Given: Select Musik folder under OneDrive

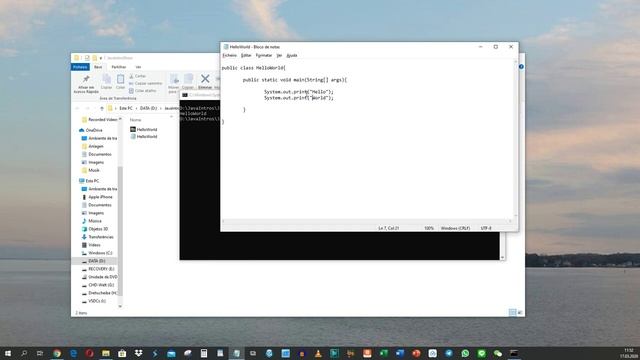Looking at the screenshot, I should point(91,170).
